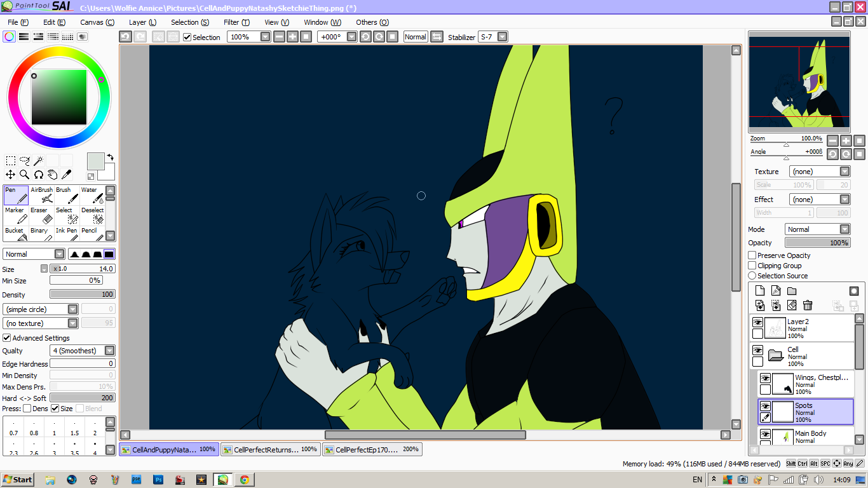The image size is (868, 488).
Task: Uncheck Advanced Settings
Action: click(7, 338)
